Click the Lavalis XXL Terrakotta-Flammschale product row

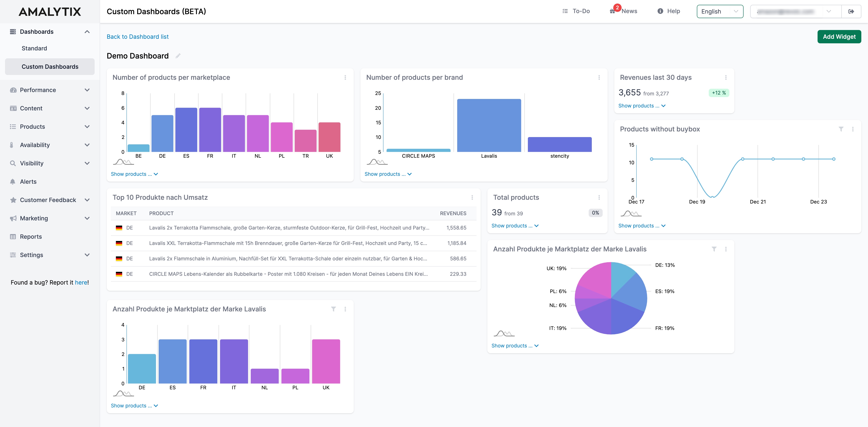(294, 243)
